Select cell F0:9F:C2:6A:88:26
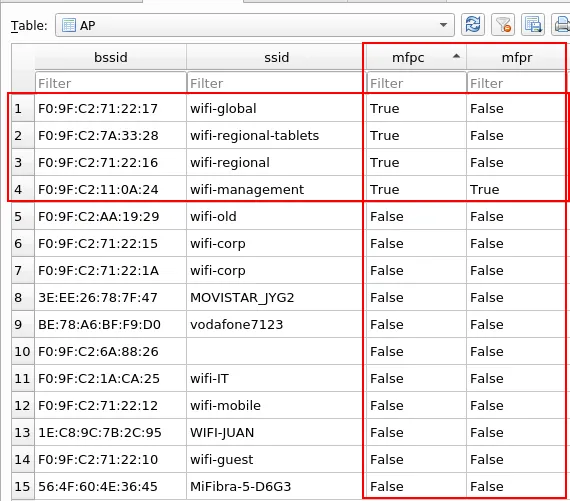This screenshot has height=501, width=570. [111, 352]
